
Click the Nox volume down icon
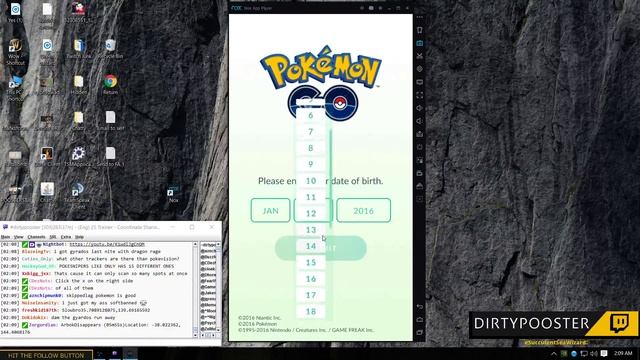tap(420, 121)
